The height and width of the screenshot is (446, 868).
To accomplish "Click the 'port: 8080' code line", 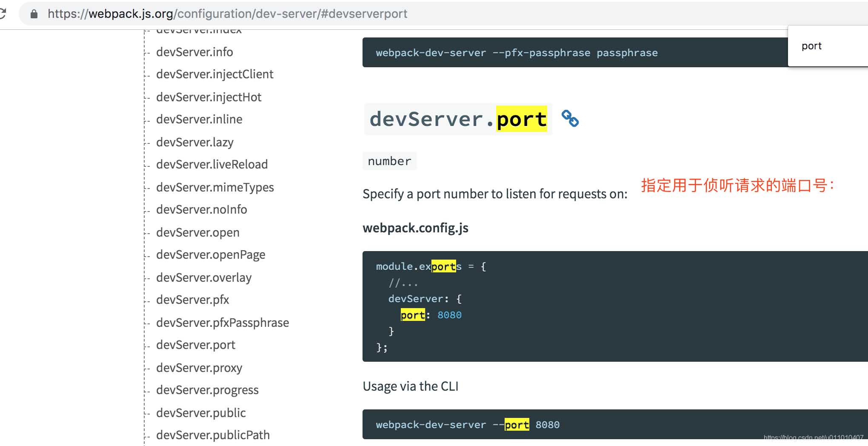I will (x=431, y=315).
